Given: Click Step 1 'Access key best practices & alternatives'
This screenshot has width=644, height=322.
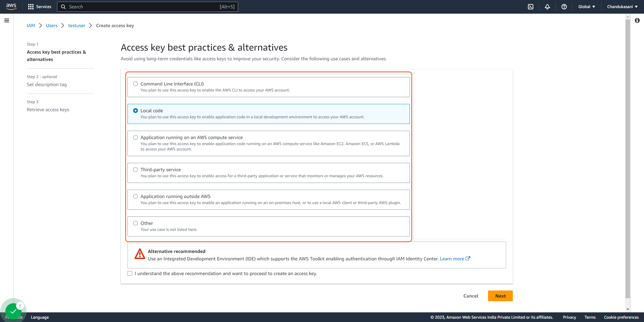Looking at the screenshot, I should 56,56.
